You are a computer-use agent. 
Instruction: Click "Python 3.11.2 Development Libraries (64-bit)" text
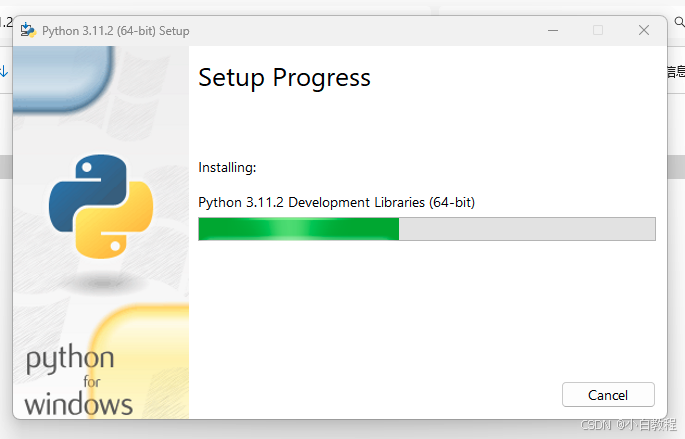click(336, 202)
